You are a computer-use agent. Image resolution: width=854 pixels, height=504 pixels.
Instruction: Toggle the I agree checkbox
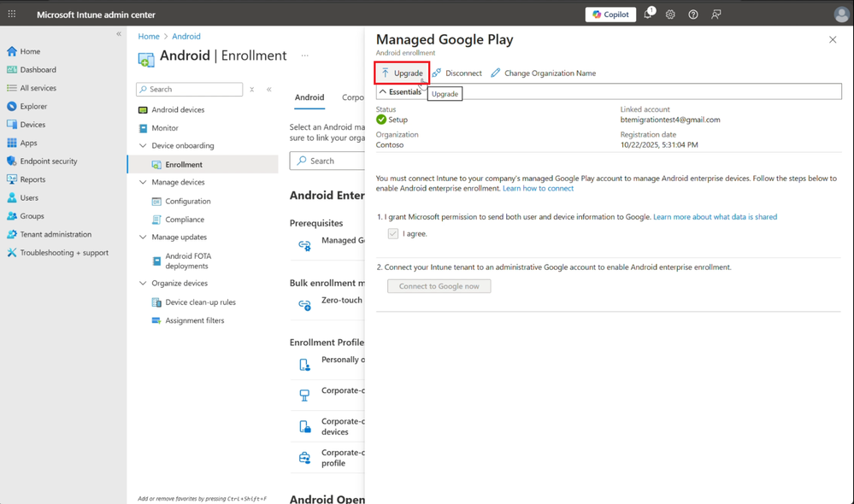click(x=392, y=233)
